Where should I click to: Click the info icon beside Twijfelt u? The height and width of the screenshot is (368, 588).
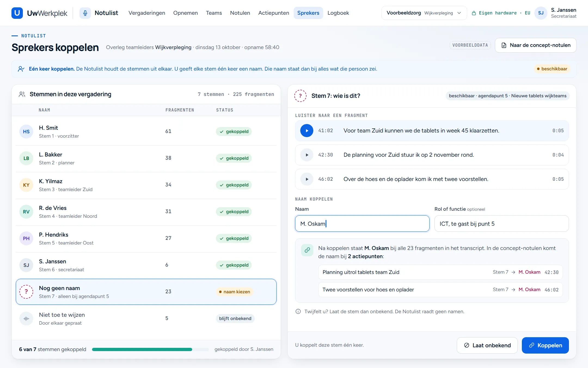click(x=298, y=311)
